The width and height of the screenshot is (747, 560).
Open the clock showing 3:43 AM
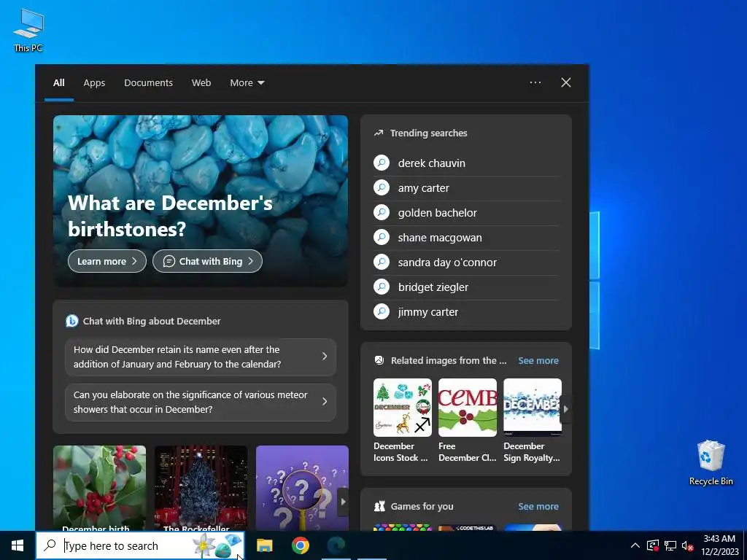(719, 545)
